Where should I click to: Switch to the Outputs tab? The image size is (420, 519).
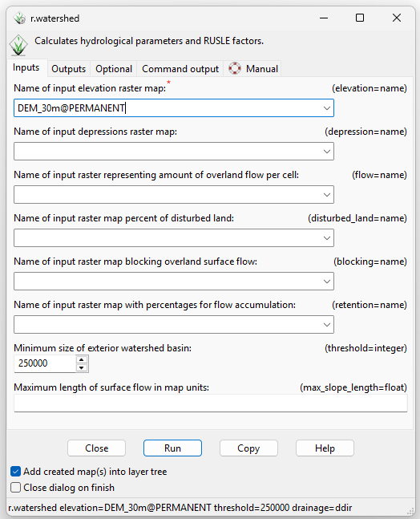click(68, 68)
